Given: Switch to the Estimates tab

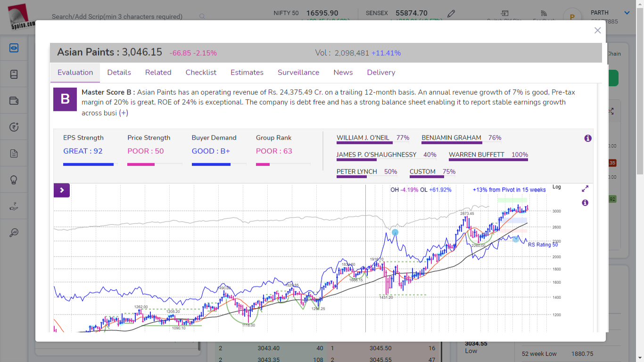Looking at the screenshot, I should point(247,73).
